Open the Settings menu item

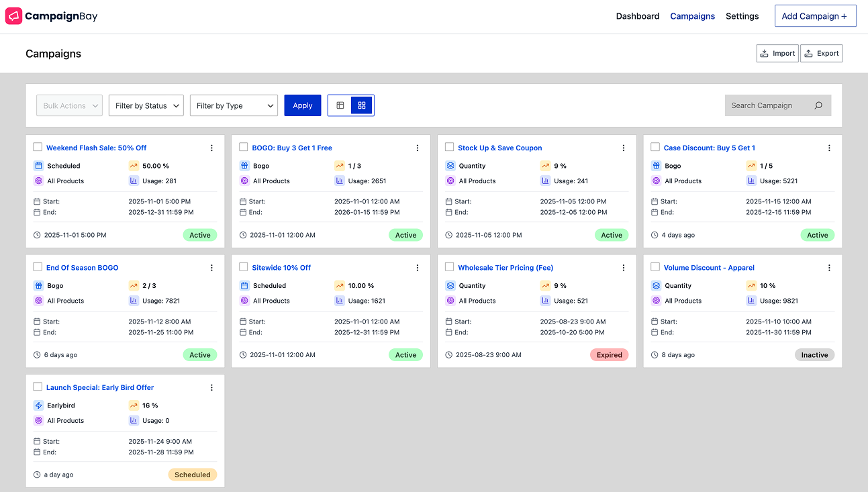tap(742, 15)
